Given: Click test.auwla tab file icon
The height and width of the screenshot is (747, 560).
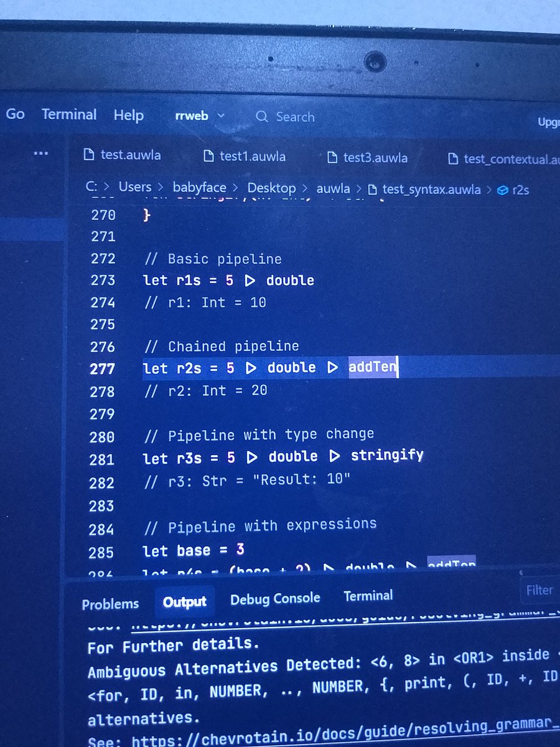Looking at the screenshot, I should [89, 154].
